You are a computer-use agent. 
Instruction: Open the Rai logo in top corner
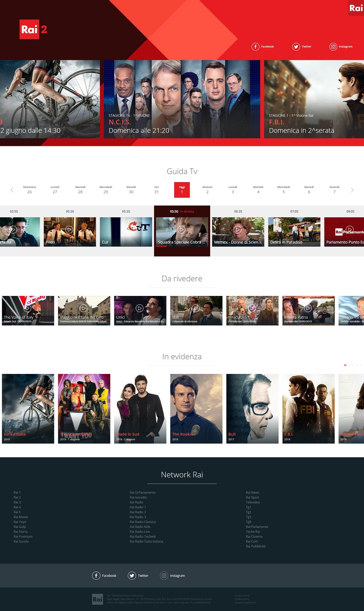pyautogui.click(x=356, y=8)
